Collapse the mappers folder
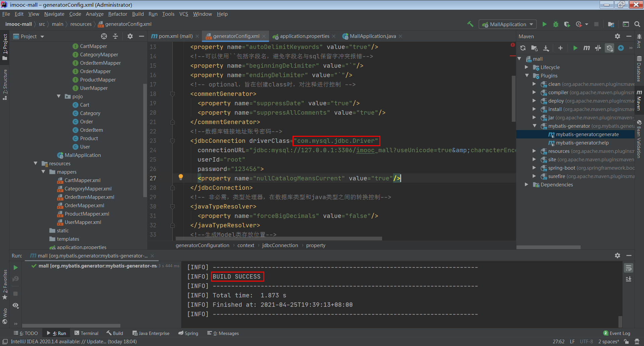This screenshot has height=346, width=644. [x=43, y=172]
